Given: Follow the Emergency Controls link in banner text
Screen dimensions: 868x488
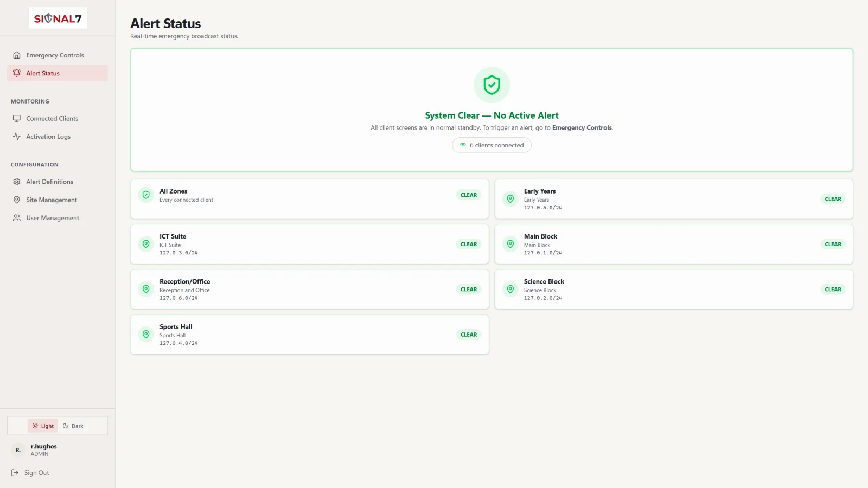Looking at the screenshot, I should point(582,128).
